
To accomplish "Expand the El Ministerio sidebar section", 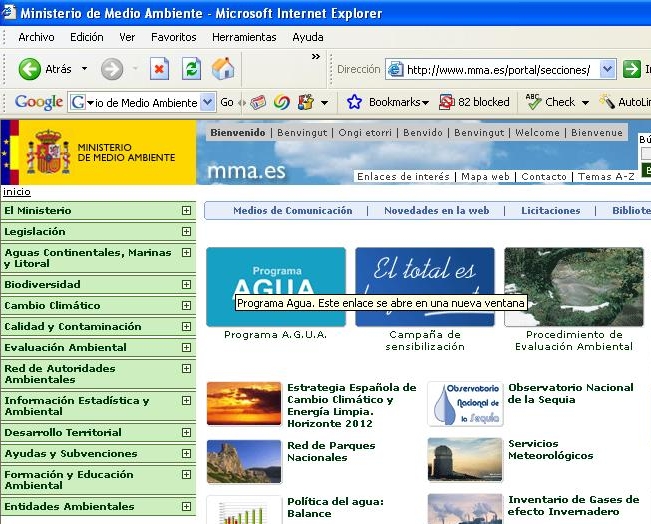I will [186, 211].
